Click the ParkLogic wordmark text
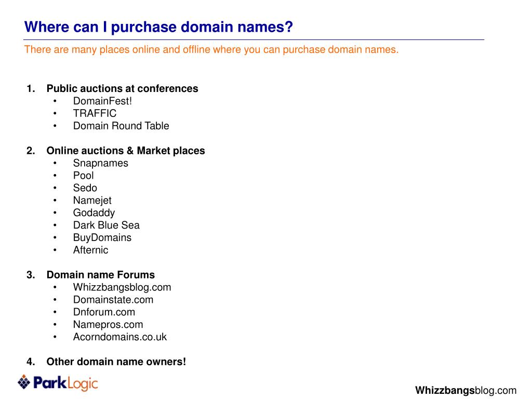This screenshot has width=532, height=399. coord(65,383)
